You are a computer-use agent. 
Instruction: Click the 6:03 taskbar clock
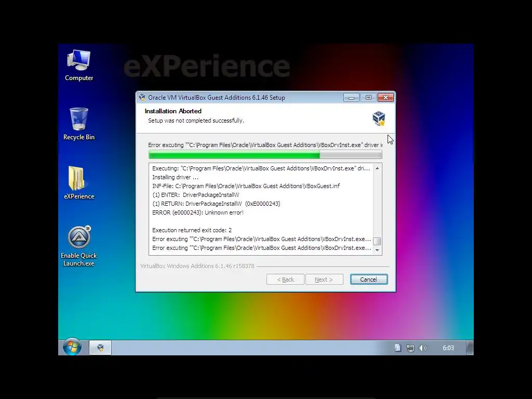click(448, 348)
